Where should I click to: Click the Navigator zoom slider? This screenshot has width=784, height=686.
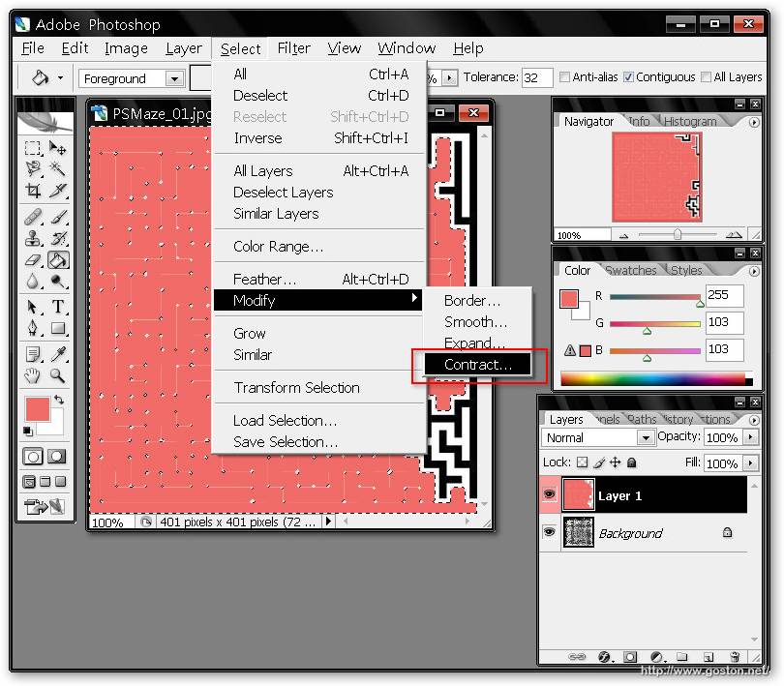pos(677,234)
